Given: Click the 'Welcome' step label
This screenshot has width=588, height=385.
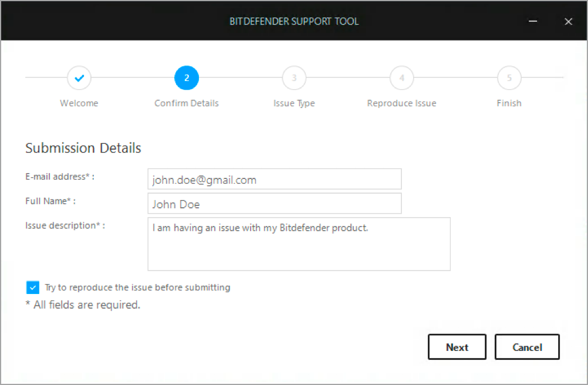Looking at the screenshot, I should (79, 103).
